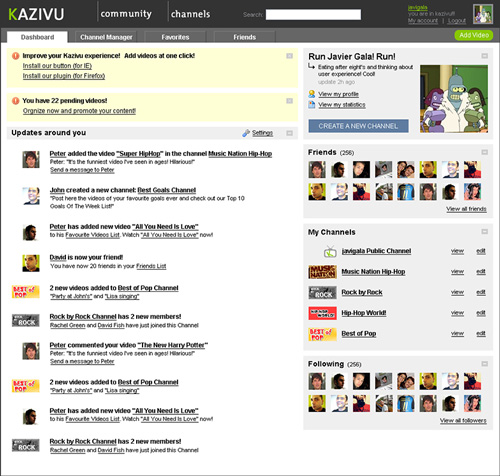The height and width of the screenshot is (476, 500).
Task: Click John's avatar in updates feed
Action: [31, 196]
